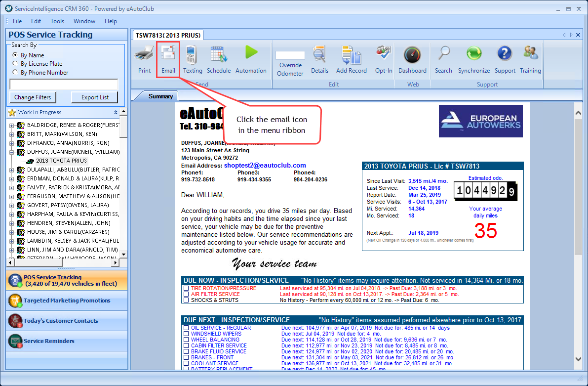Open Targeted Marketing Promotions panel
Image resolution: width=588 pixels, height=386 pixels.
tap(67, 300)
